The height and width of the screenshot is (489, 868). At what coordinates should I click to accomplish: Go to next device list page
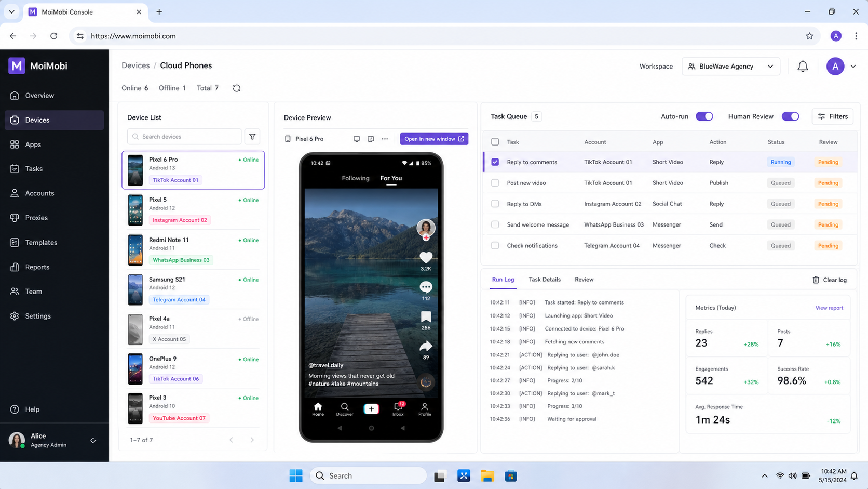coord(252,440)
